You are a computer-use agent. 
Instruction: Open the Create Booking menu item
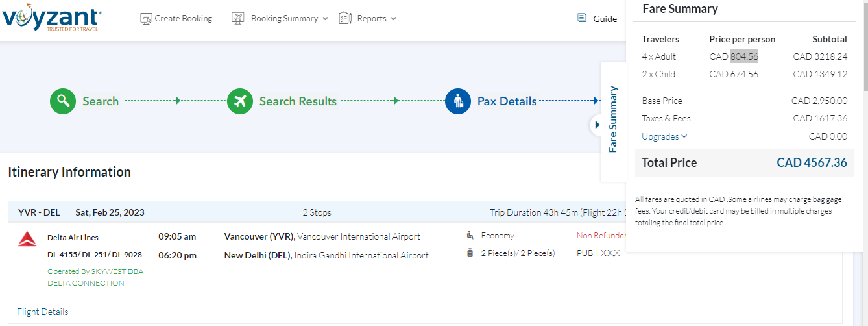[x=183, y=19]
